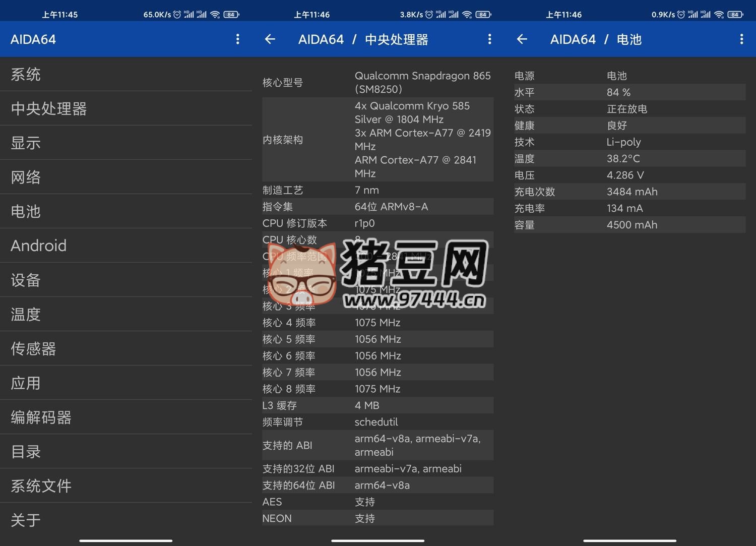The height and width of the screenshot is (546, 756).
Task: Tap back arrow on 中央处理器 screen
Action: [270, 39]
